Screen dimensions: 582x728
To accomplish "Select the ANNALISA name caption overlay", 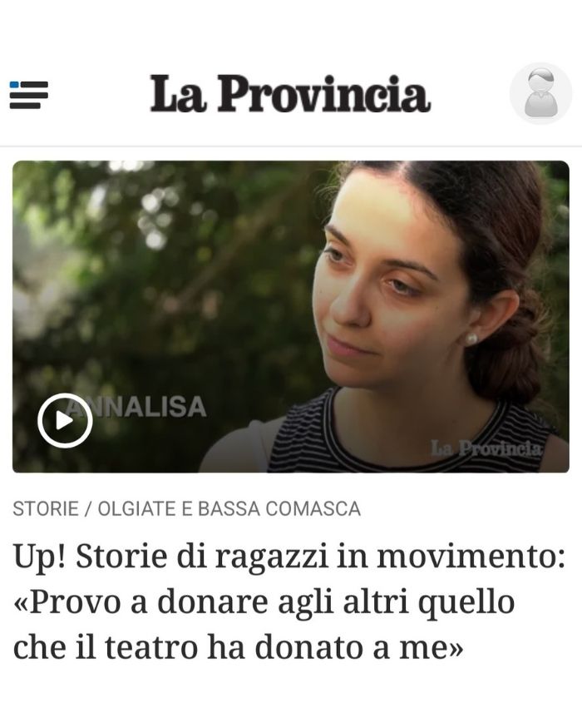I will pyautogui.click(x=139, y=407).
